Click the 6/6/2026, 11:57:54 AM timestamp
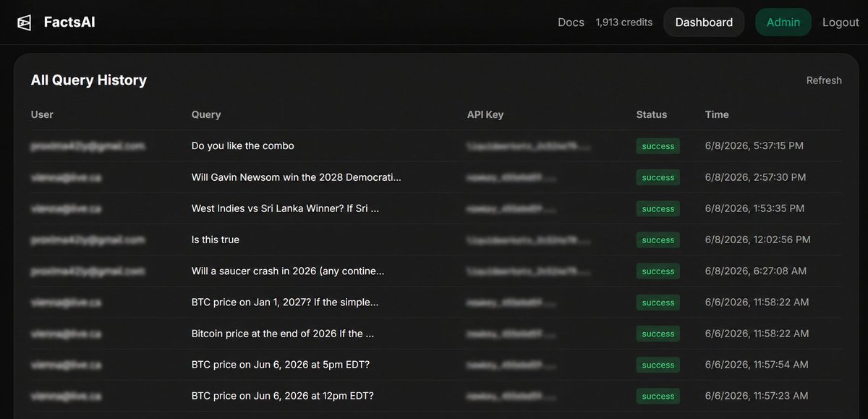The image size is (868, 419). click(x=757, y=365)
